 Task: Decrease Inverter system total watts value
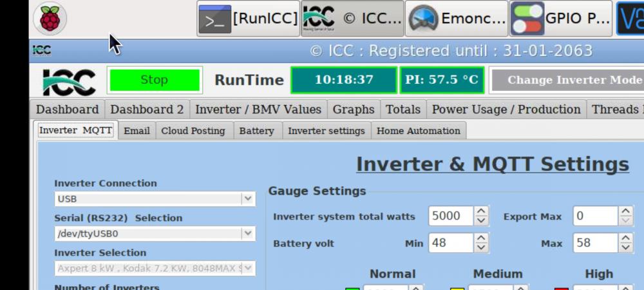(481, 221)
